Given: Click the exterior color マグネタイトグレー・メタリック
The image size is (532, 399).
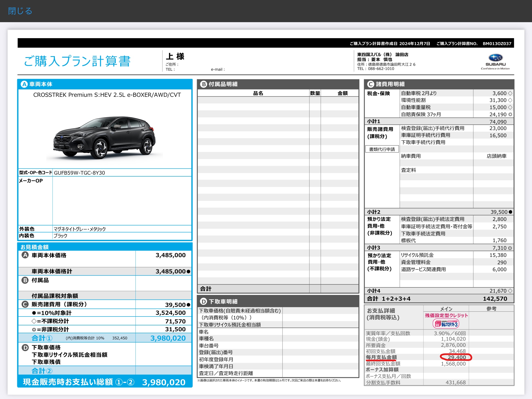Looking at the screenshot, I should click(80, 229).
